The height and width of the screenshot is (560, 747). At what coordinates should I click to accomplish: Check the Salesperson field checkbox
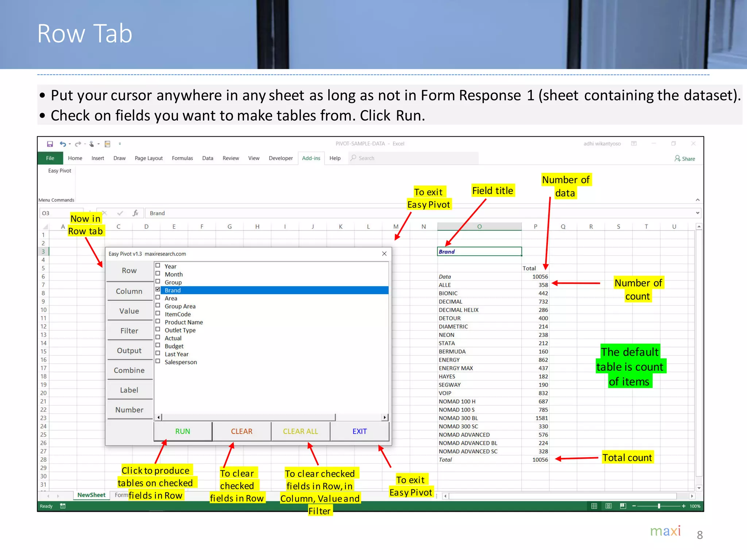pyautogui.click(x=158, y=362)
